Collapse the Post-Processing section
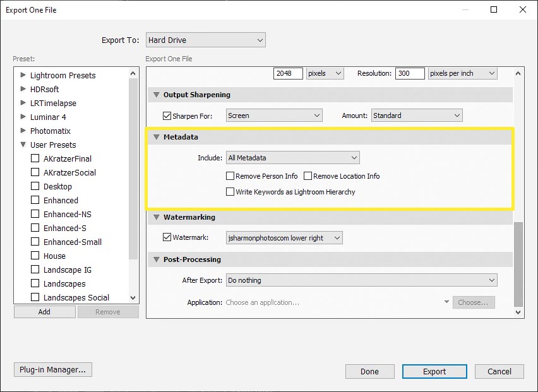Image resolution: width=538 pixels, height=392 pixels. (157, 259)
